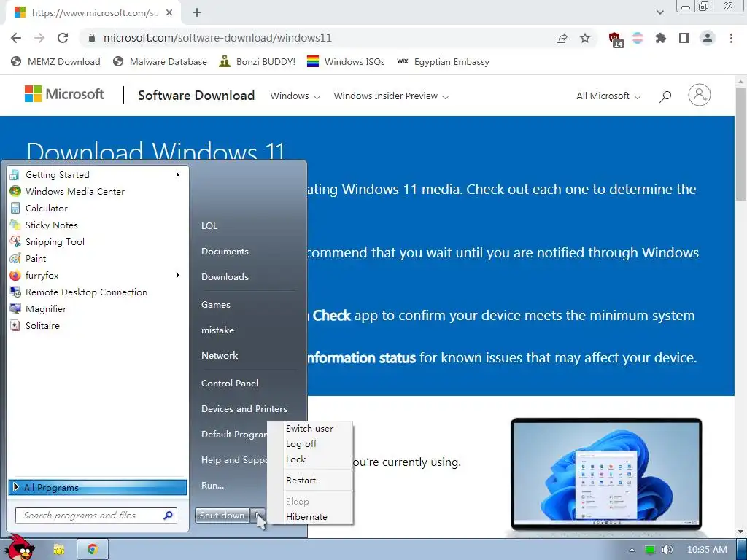Expand the All Microsoft dropdown
The height and width of the screenshot is (560, 747).
tap(608, 96)
